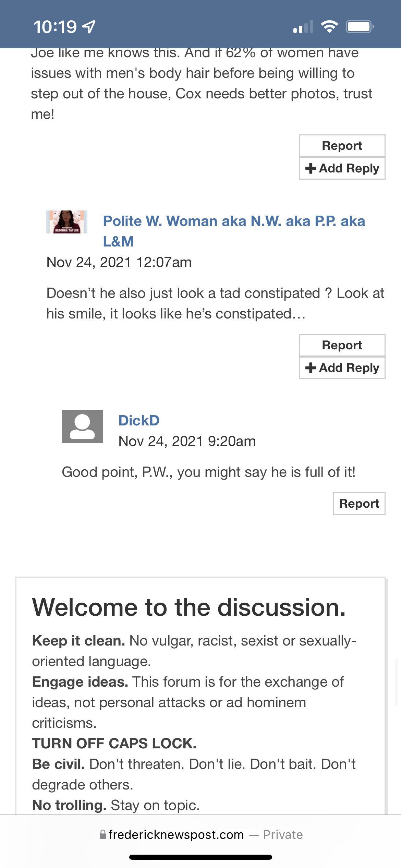Report Polite W. Woman's constipated comment
Image resolution: width=401 pixels, height=868 pixels.
coord(342,345)
